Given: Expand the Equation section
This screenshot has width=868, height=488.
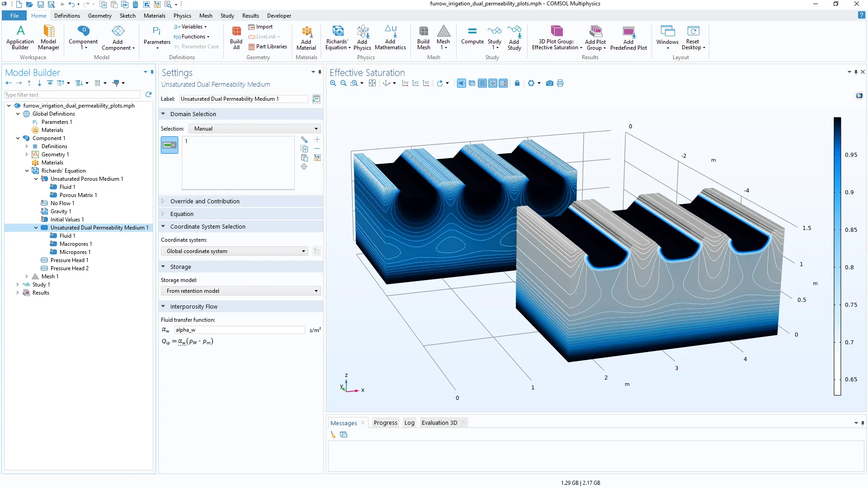Looking at the screenshot, I should click(182, 214).
